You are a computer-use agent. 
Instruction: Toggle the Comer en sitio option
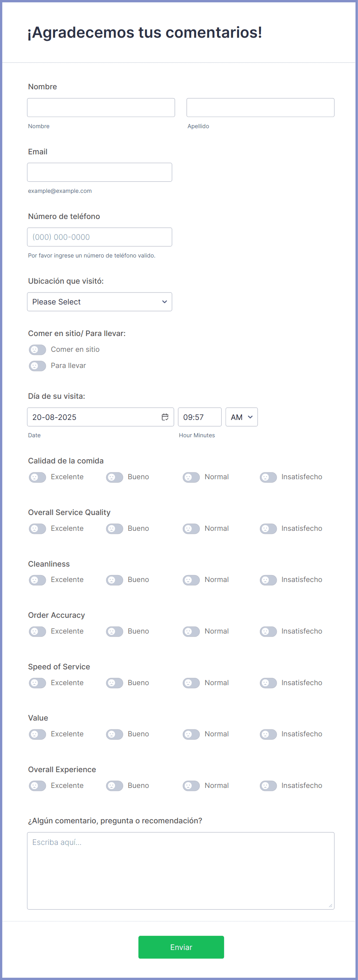(x=37, y=350)
